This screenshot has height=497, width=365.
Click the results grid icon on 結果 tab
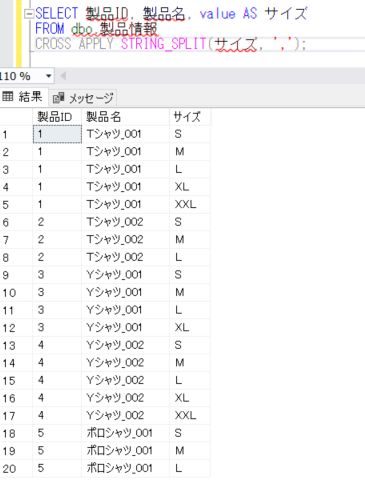tap(8, 97)
